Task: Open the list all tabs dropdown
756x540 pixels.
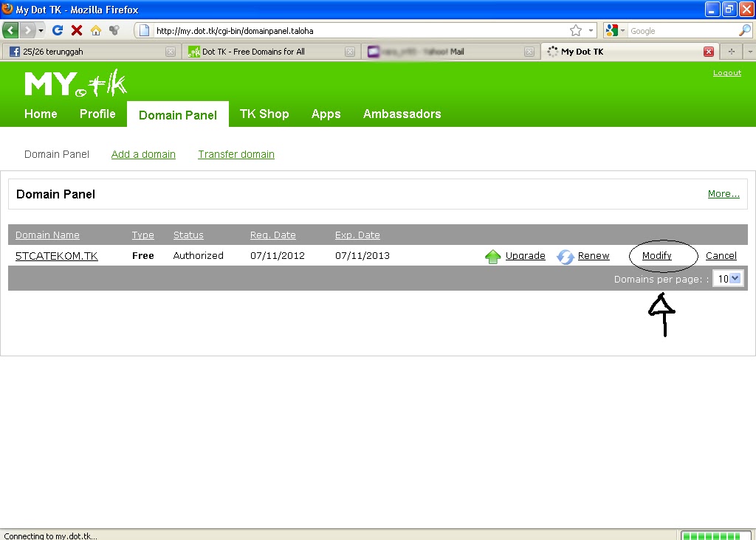Action: tap(750, 52)
